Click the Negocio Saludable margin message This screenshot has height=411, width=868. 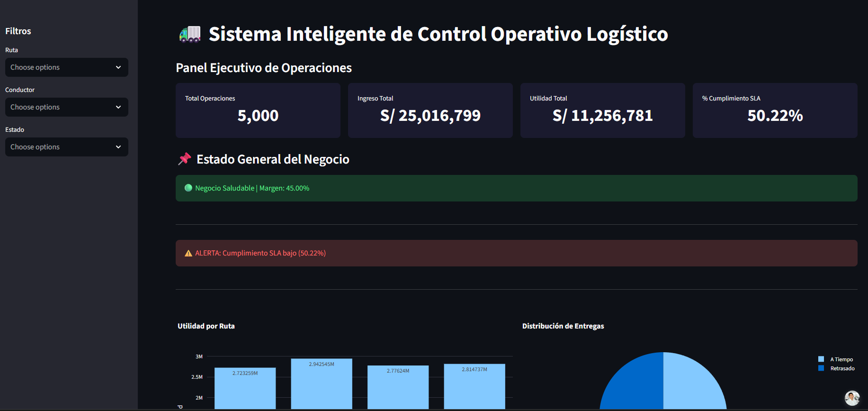click(252, 188)
